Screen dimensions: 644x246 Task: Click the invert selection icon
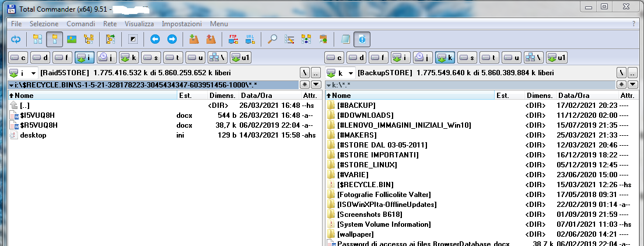pos(132,40)
